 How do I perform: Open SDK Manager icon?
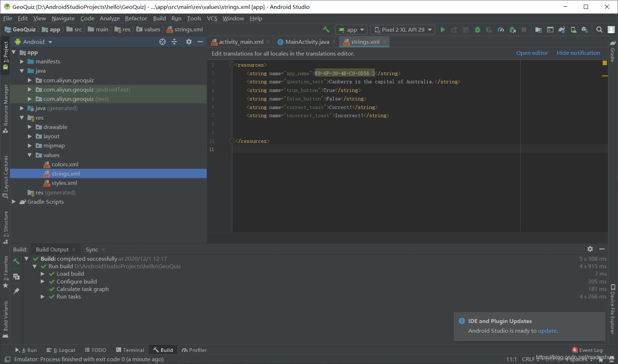(585, 30)
